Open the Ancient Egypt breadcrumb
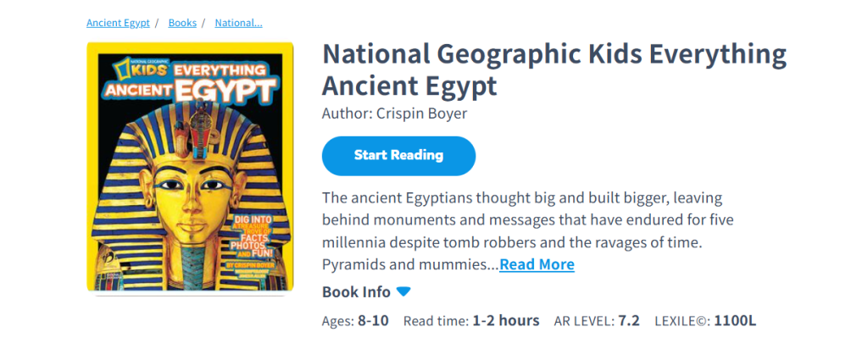This screenshot has width=868, height=349. click(x=119, y=23)
